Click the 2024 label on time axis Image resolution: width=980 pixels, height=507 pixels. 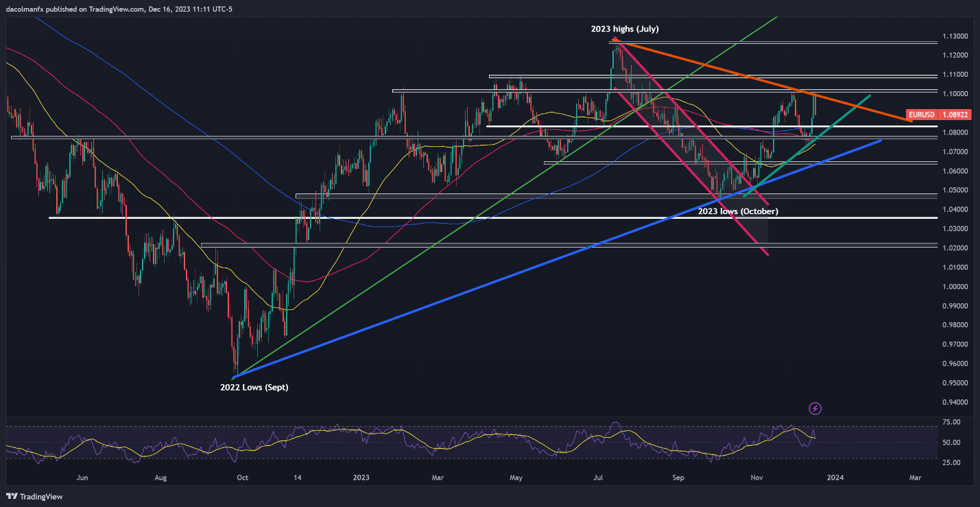(x=835, y=477)
